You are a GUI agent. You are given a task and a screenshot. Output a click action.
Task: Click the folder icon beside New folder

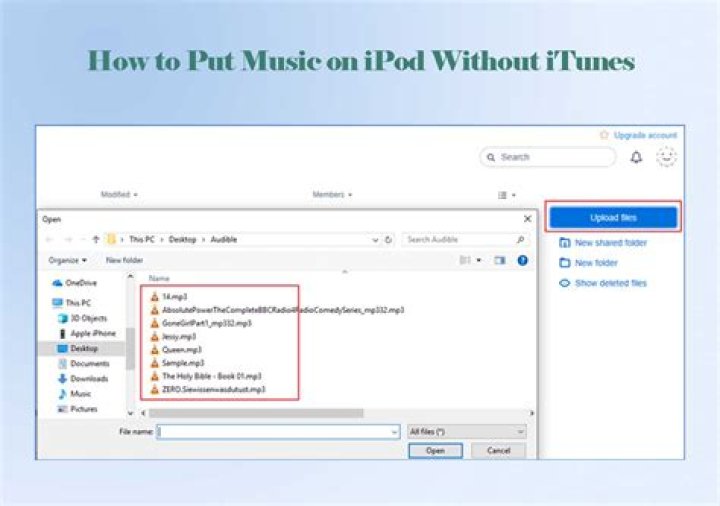pos(565,263)
